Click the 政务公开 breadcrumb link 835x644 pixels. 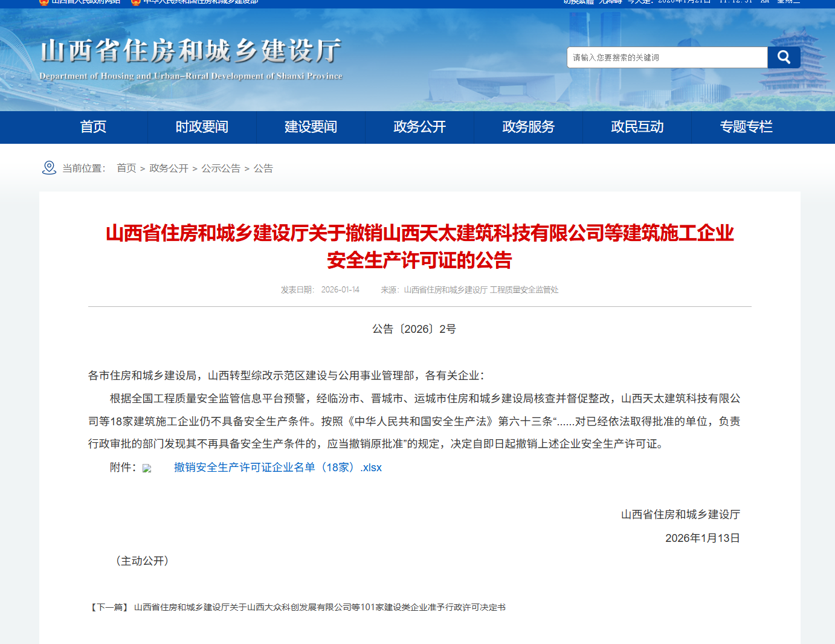tap(169, 169)
